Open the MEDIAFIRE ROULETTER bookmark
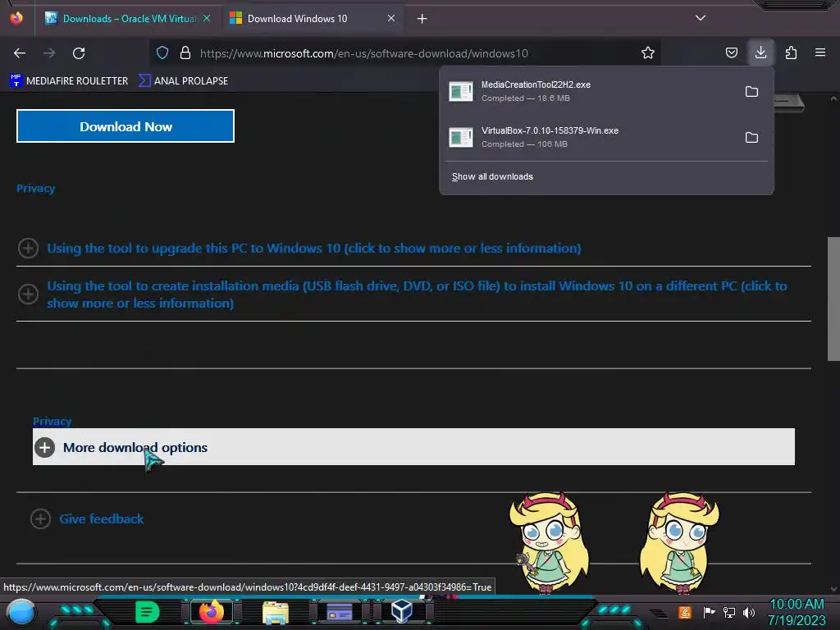840x630 pixels. 69,81
